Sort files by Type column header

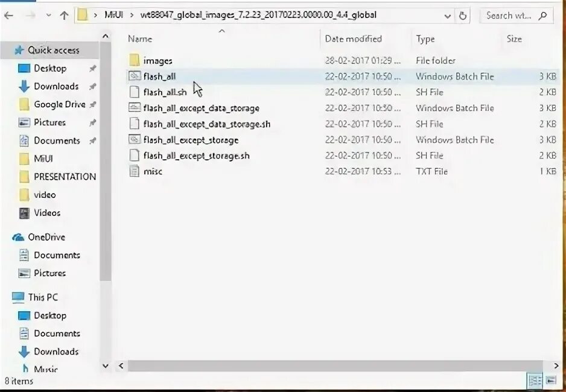point(425,39)
